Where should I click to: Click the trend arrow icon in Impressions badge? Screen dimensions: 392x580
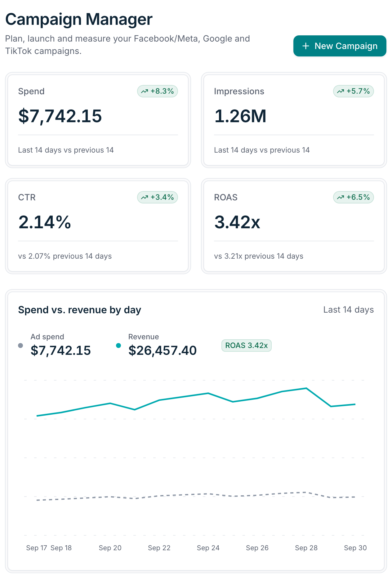[x=341, y=91]
